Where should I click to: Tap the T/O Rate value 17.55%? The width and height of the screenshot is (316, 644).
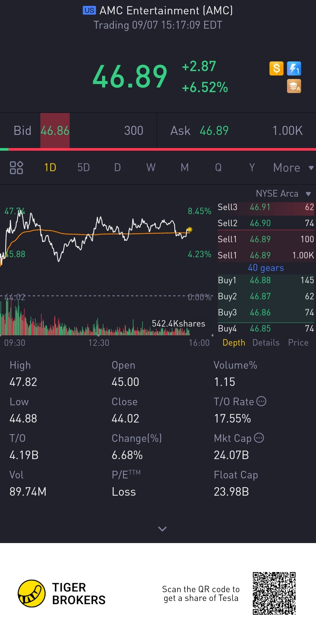click(x=232, y=418)
